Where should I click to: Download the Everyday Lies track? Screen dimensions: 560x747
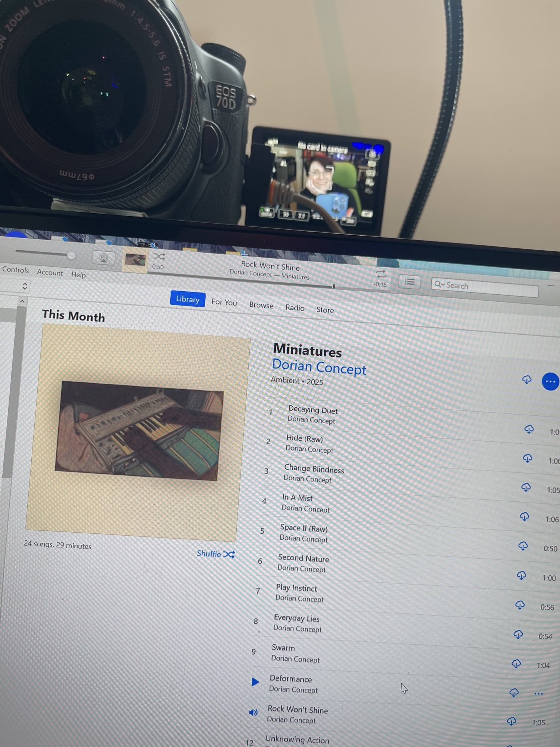pyautogui.click(x=518, y=634)
